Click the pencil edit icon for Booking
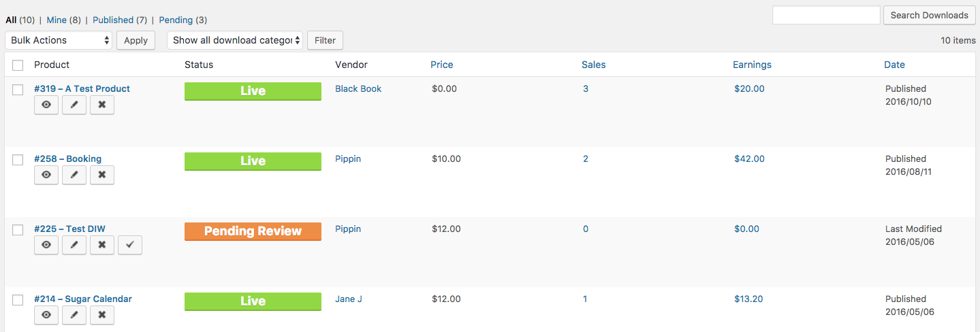 coord(74,175)
